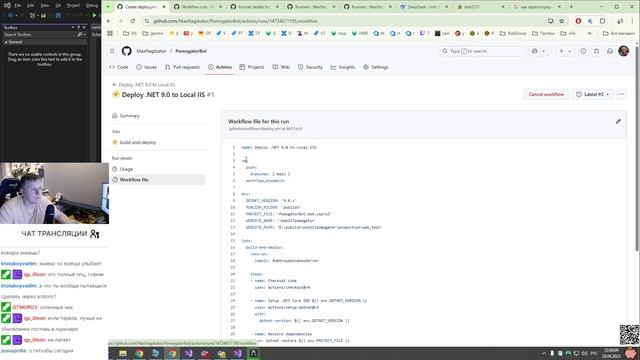Open Copilot icon in GitHub header
The image size is (640, 360).
(535, 51)
